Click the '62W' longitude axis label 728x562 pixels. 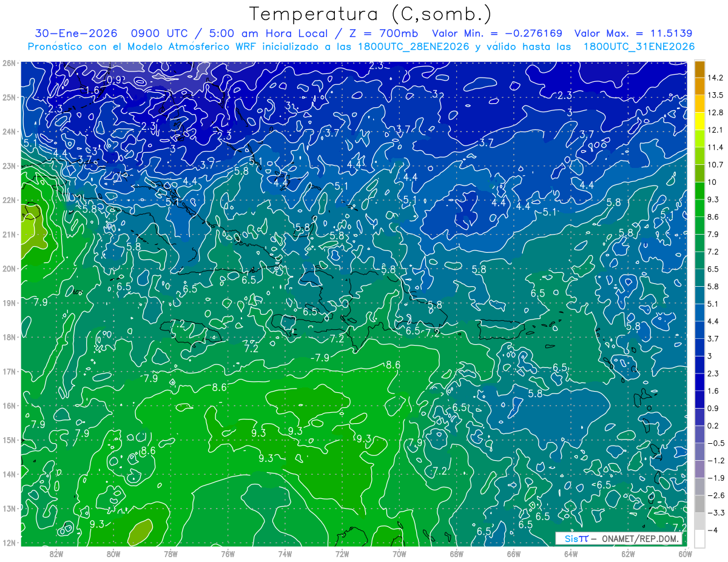[627, 554]
